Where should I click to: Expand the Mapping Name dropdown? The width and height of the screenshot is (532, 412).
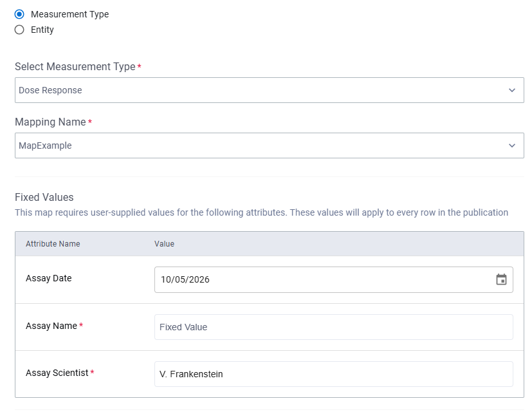(270, 145)
